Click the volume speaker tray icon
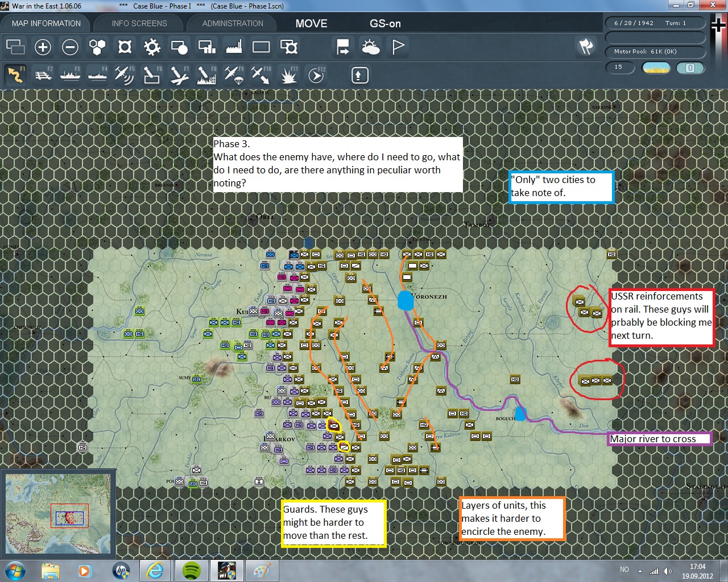The image size is (728, 582). pyautogui.click(x=668, y=571)
